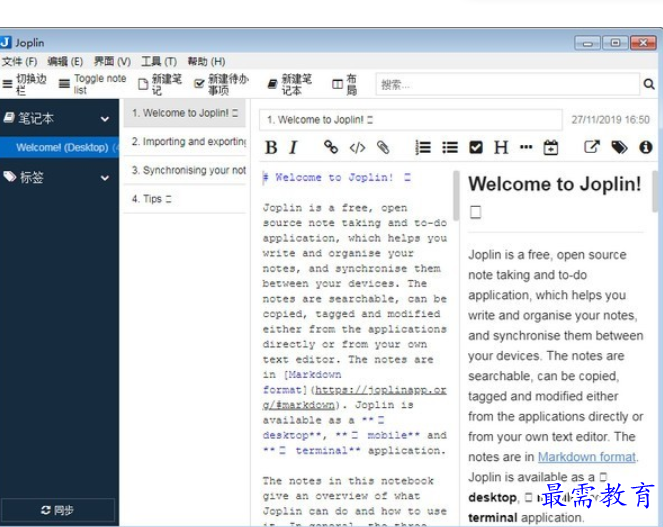Click the 标签 tag icon in the sidebar
The width and height of the screenshot is (663, 527).
pyautogui.click(x=10, y=176)
